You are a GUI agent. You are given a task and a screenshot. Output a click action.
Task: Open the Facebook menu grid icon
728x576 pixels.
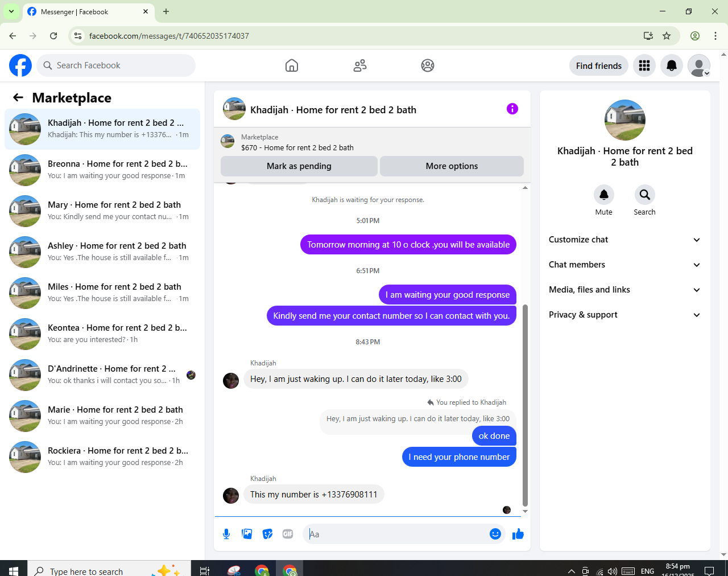pyautogui.click(x=644, y=65)
